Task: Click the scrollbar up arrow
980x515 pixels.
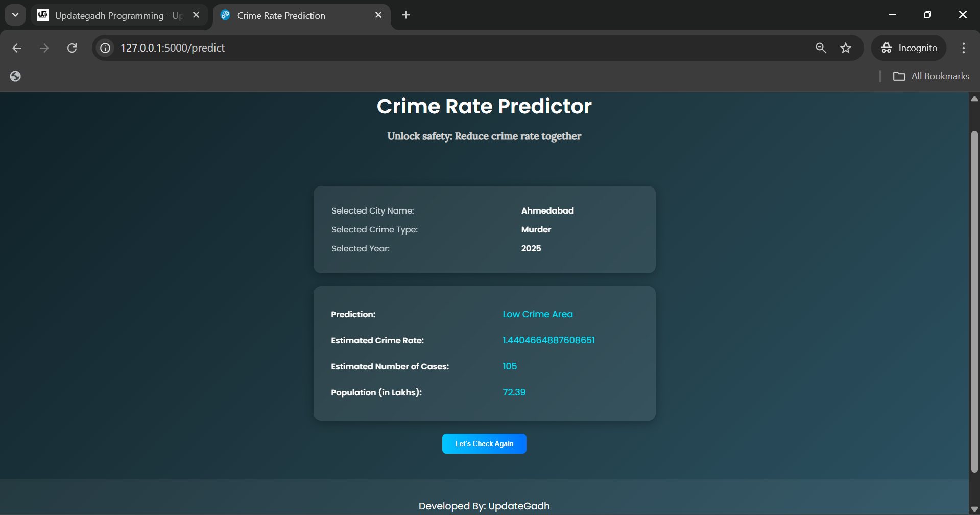Action: point(974,99)
